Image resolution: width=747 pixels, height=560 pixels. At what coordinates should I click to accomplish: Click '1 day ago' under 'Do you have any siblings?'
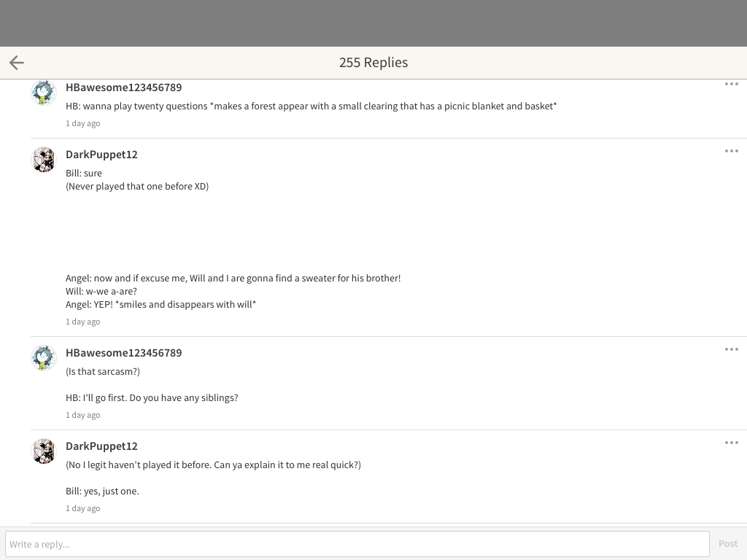(x=83, y=415)
